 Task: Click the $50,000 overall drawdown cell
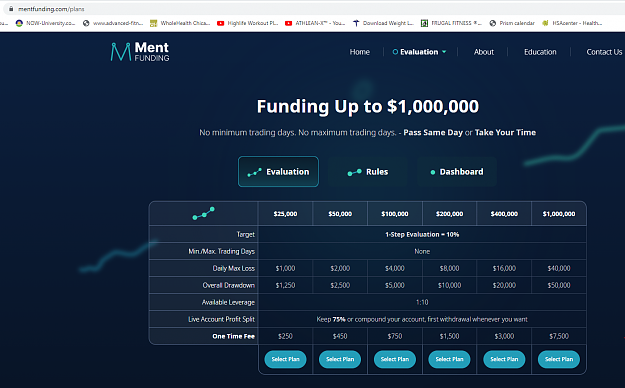(x=559, y=285)
